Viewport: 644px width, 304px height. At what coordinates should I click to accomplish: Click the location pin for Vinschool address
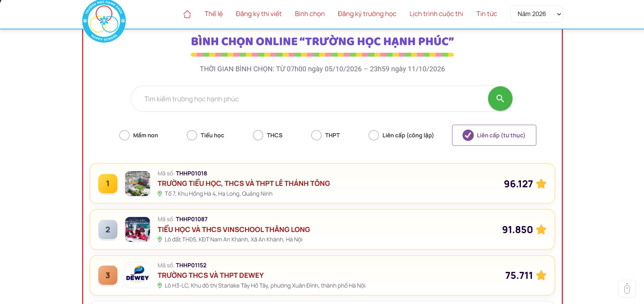pyautogui.click(x=160, y=239)
